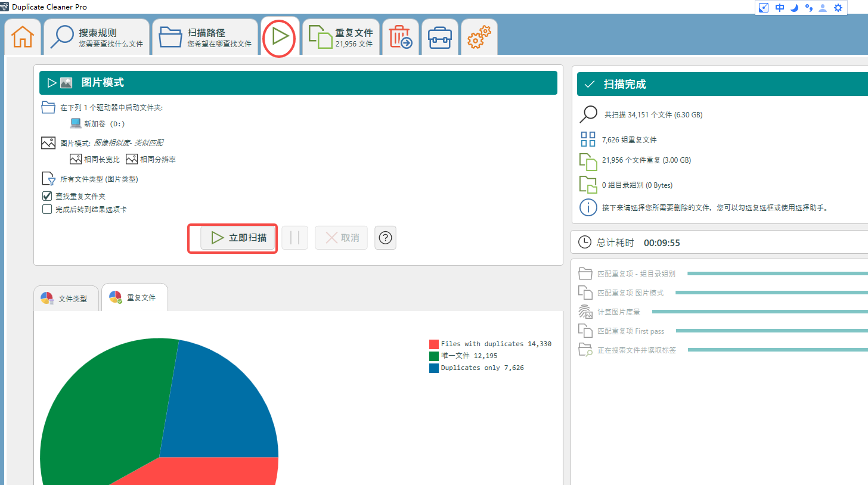Click the play-image icon in 图片模式 header
The height and width of the screenshot is (485, 868).
coord(60,83)
